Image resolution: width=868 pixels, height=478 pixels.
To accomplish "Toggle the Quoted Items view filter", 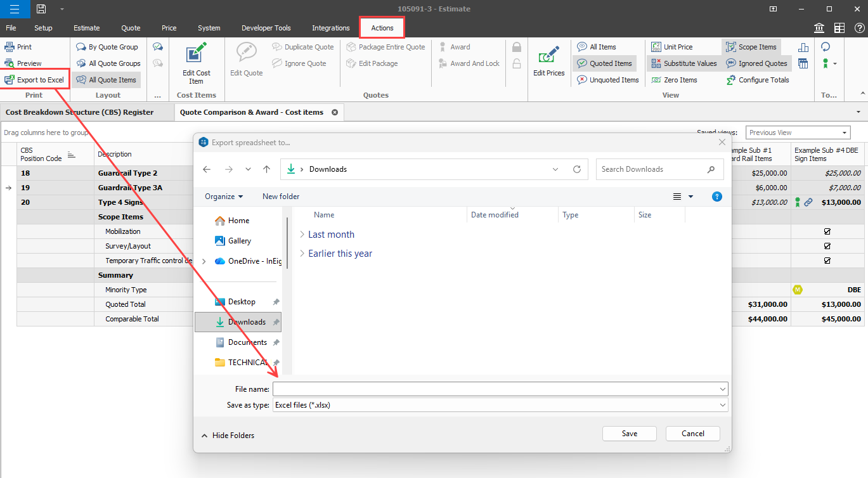I will (x=604, y=63).
